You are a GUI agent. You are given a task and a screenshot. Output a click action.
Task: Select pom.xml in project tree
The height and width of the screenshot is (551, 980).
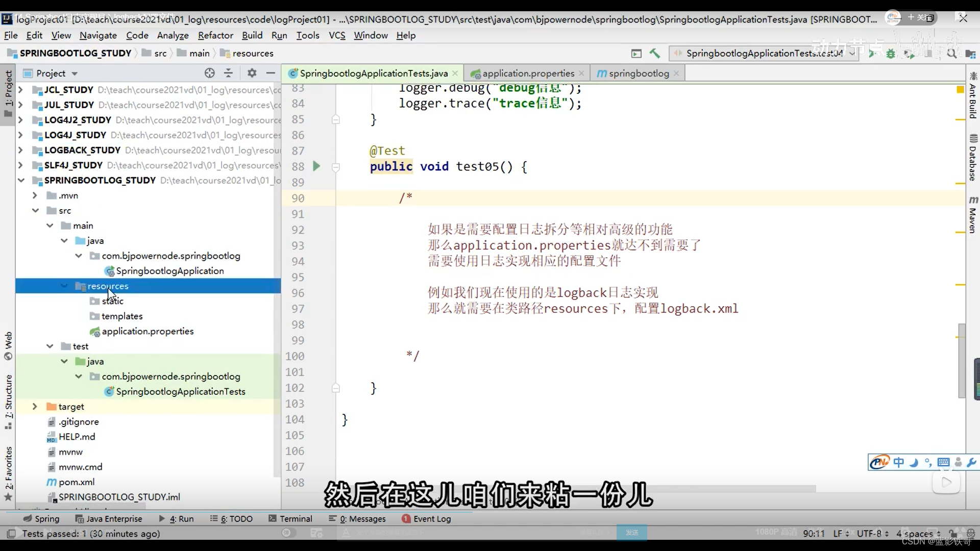click(77, 482)
